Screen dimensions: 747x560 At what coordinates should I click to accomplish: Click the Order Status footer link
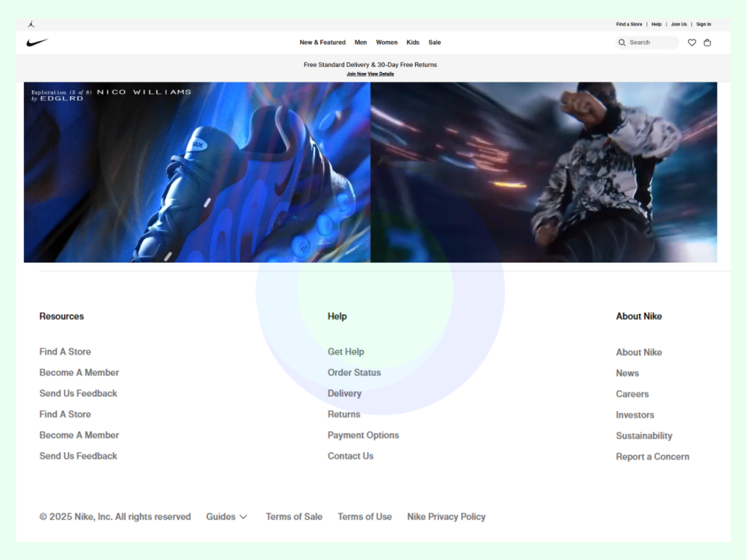[354, 373]
